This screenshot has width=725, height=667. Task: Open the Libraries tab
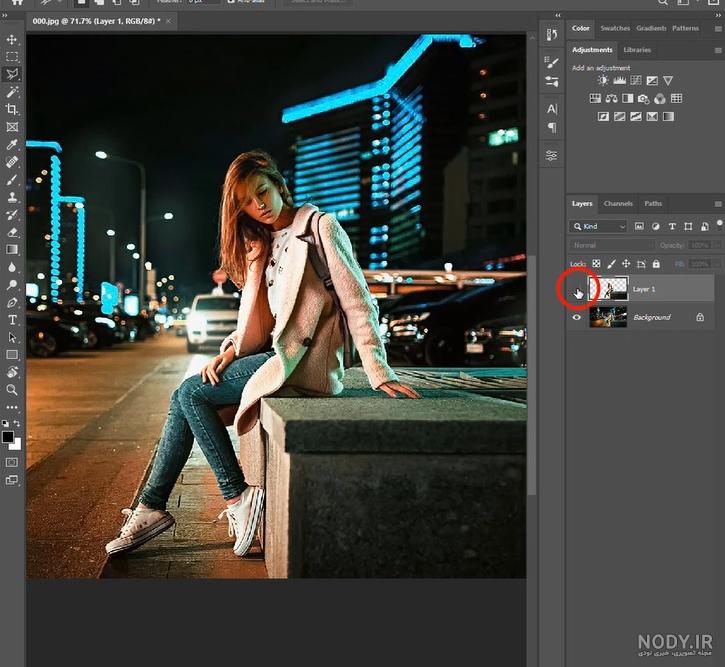[637, 50]
